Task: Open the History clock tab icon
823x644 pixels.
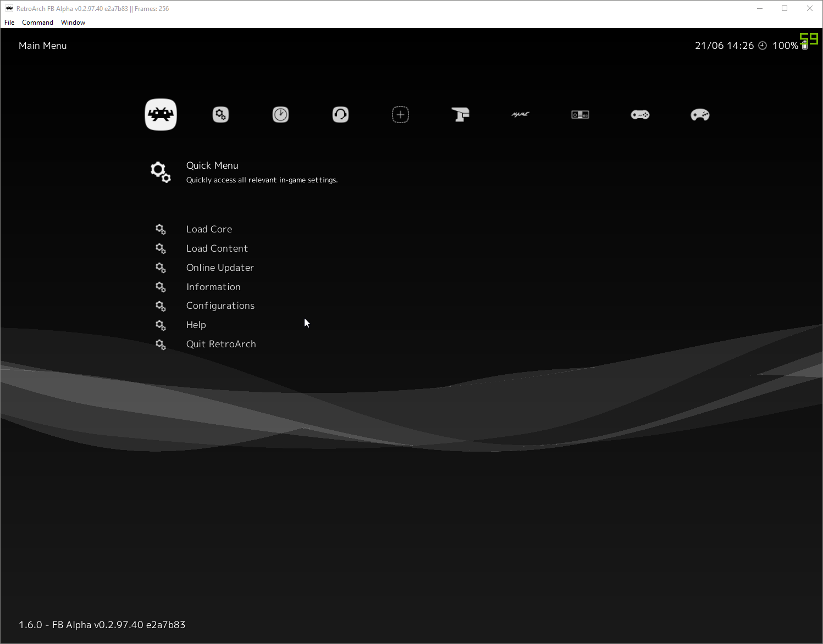Action: (x=280, y=114)
